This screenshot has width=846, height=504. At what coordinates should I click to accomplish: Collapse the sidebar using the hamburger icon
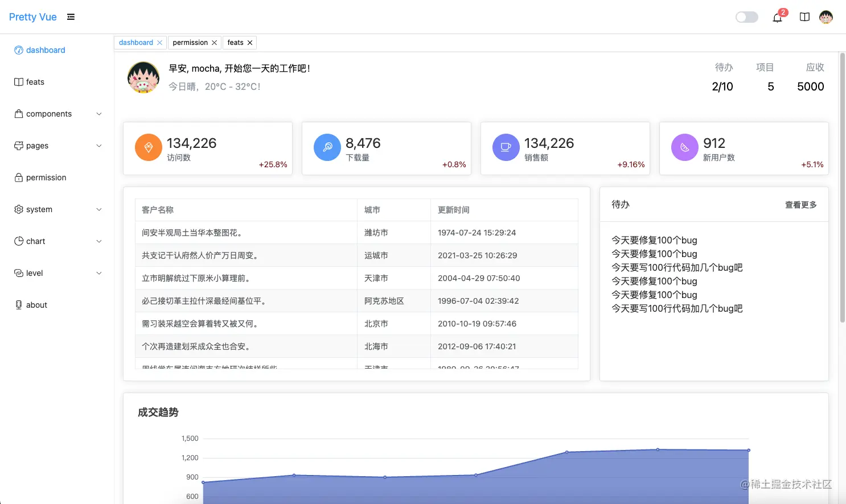(71, 16)
